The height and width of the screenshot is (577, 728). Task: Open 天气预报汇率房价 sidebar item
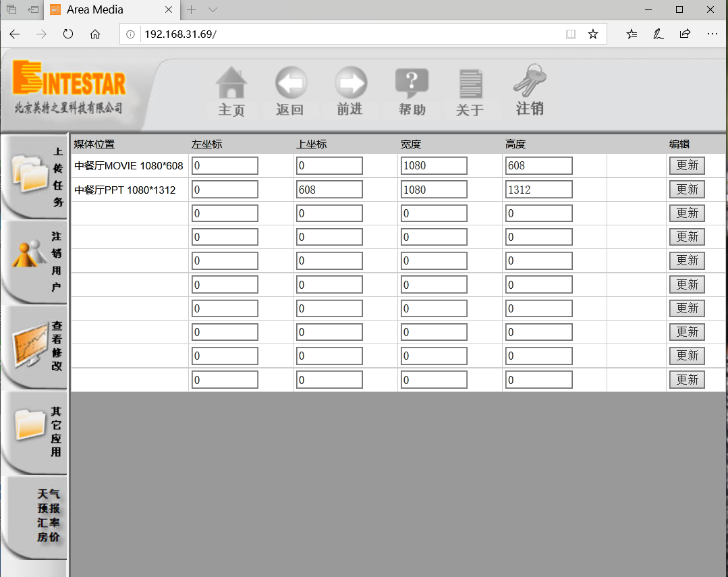click(35, 516)
